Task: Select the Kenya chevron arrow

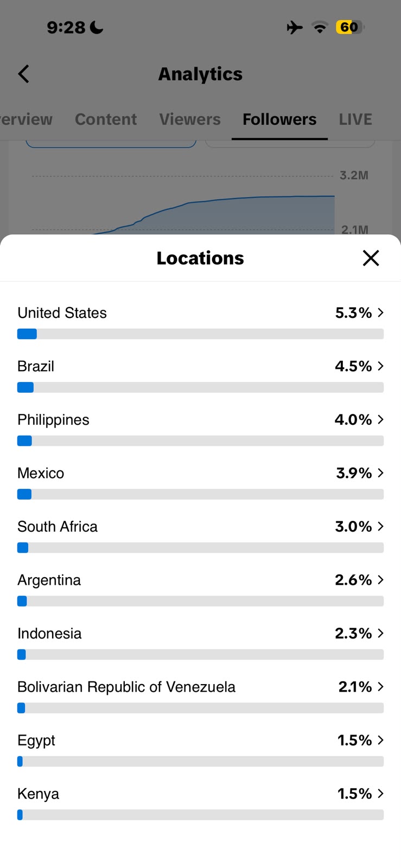Action: click(380, 794)
